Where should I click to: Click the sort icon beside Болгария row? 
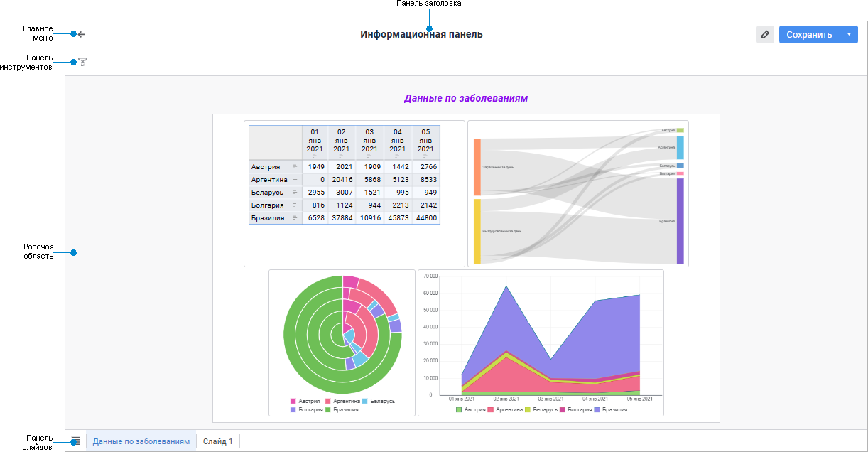[x=295, y=205]
